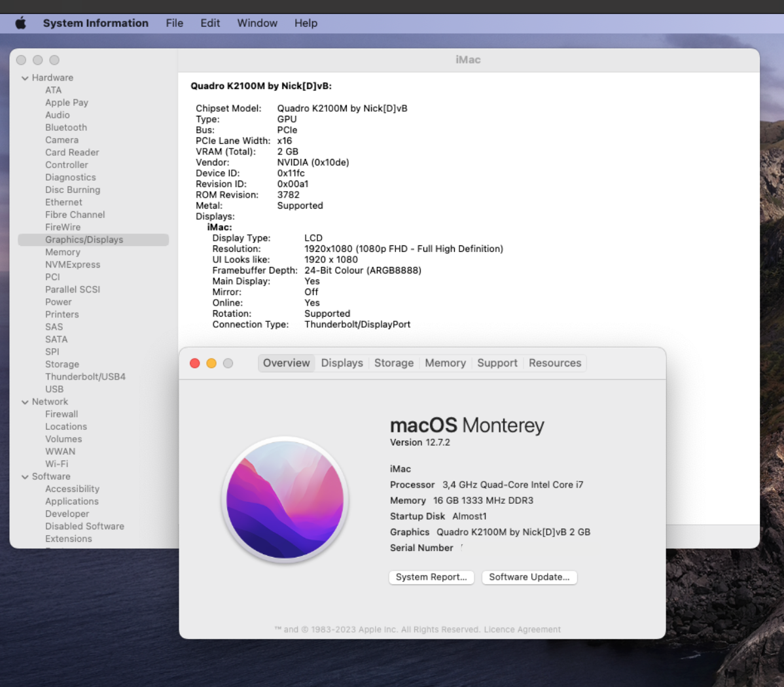
Task: Select Thunderbolt/USB4 in the sidebar
Action: [86, 377]
